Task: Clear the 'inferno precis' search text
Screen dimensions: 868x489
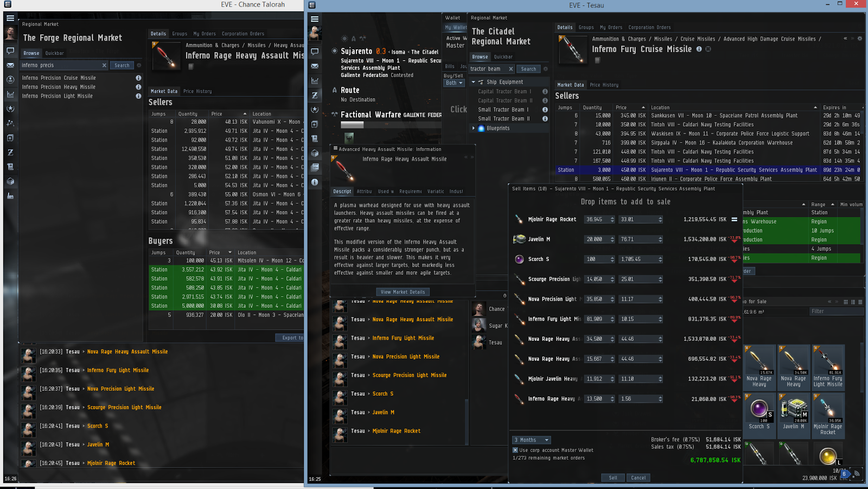Action: pyautogui.click(x=104, y=65)
